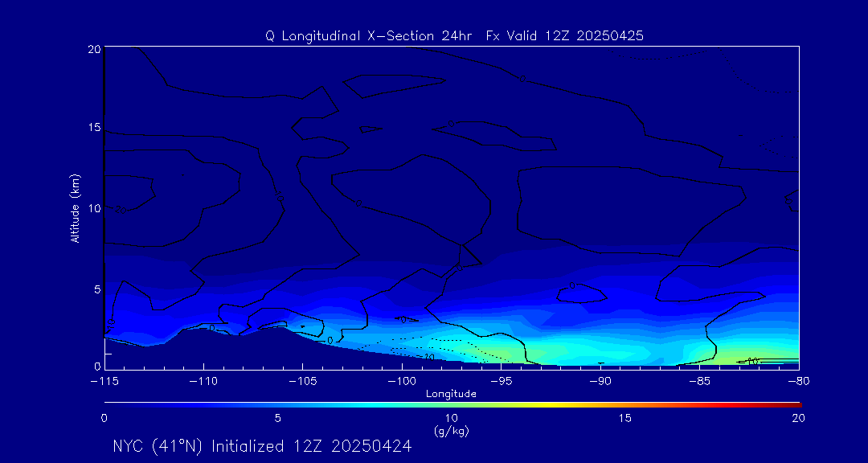Select the "Altitude (km)" vertical axis label
The image size is (868, 463).
(76, 208)
